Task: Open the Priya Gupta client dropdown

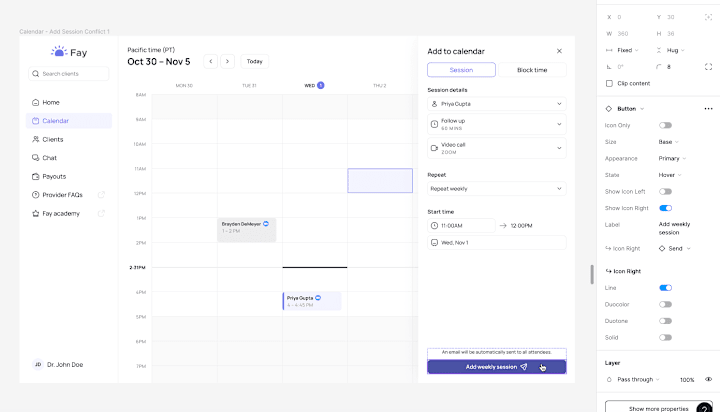Action: point(497,104)
